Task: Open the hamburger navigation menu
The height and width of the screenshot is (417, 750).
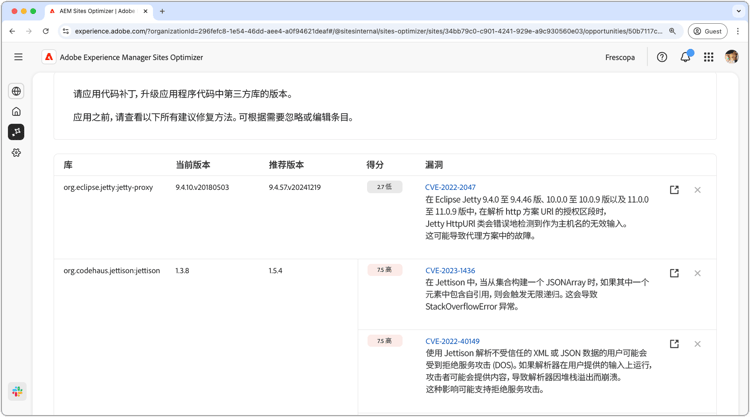Action: 18,57
